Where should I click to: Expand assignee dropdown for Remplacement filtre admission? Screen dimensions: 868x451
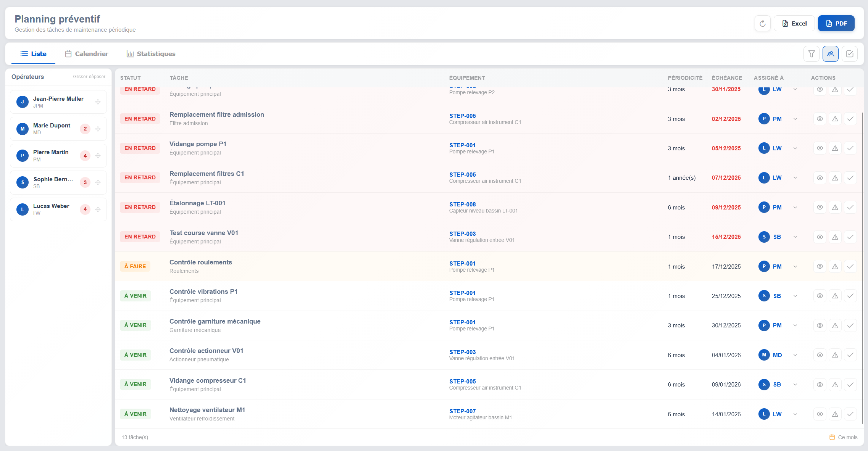795,119
